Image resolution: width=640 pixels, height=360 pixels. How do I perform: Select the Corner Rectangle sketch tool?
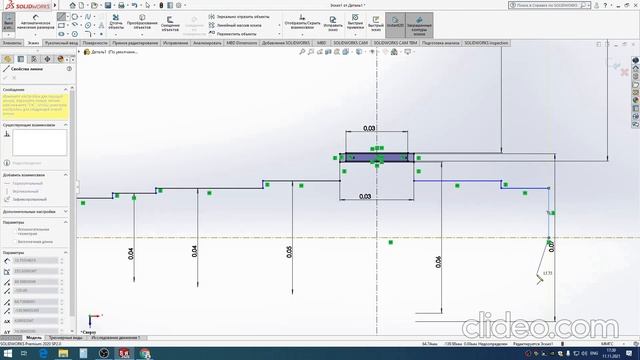tap(61, 25)
